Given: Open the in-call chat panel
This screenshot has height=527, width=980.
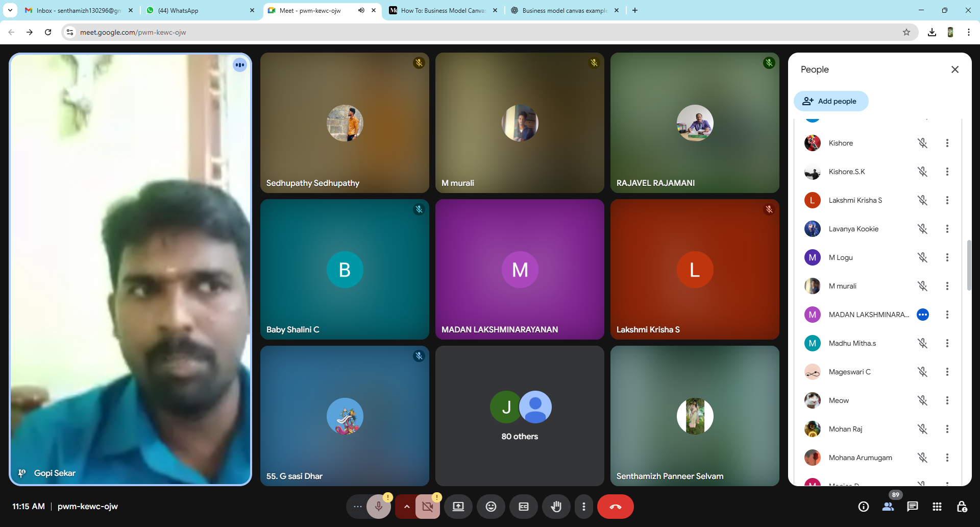Looking at the screenshot, I should click(x=912, y=507).
